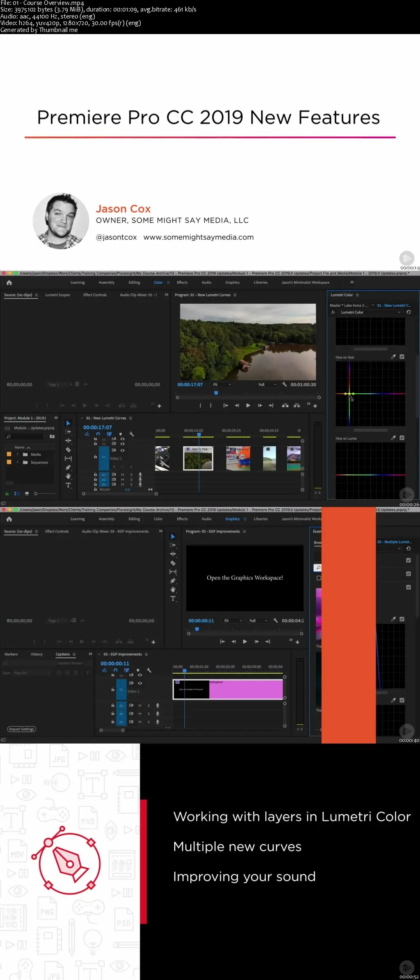
Task: Select Type tool in New Lumetri Curves window
Action: coord(68,485)
